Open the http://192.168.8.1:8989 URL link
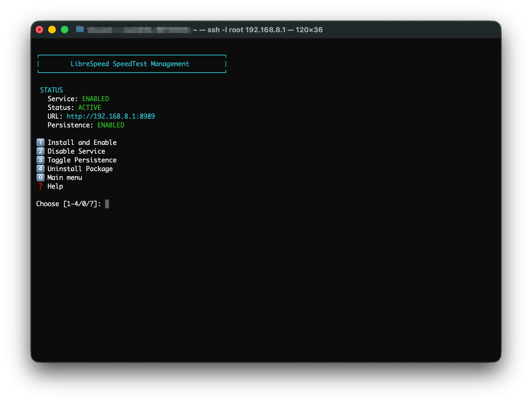This screenshot has height=403, width=532. click(x=111, y=116)
